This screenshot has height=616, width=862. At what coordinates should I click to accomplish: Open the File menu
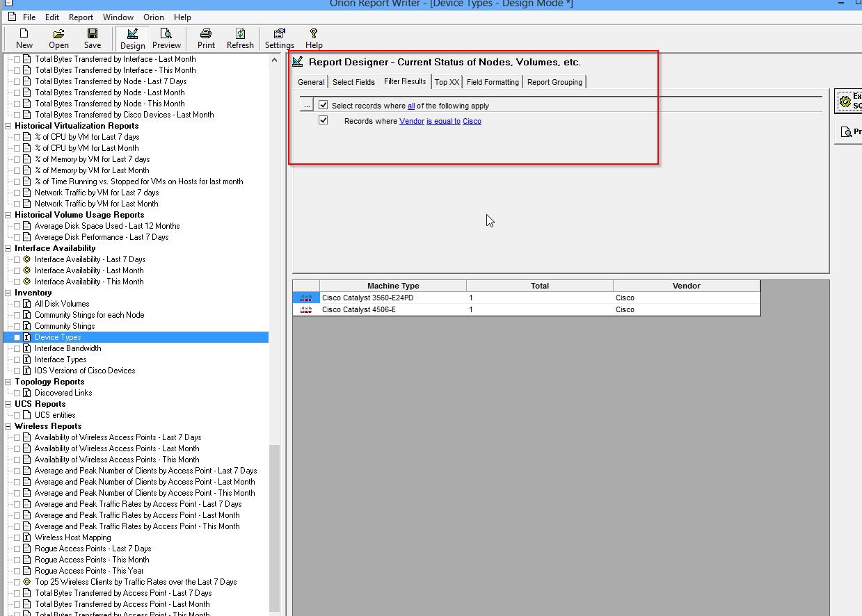point(29,17)
